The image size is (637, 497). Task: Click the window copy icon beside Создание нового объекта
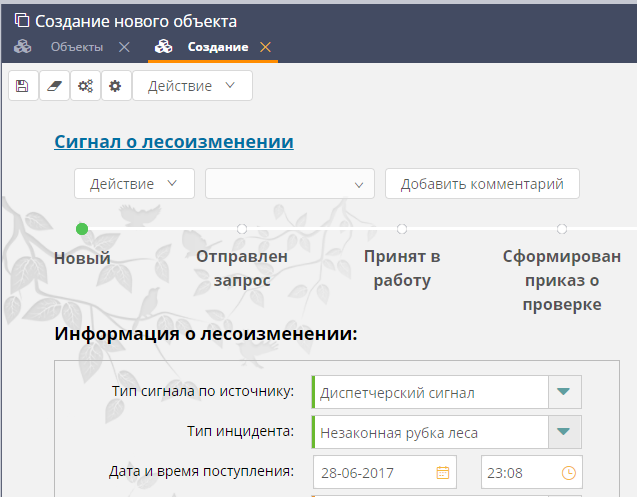click(22, 20)
